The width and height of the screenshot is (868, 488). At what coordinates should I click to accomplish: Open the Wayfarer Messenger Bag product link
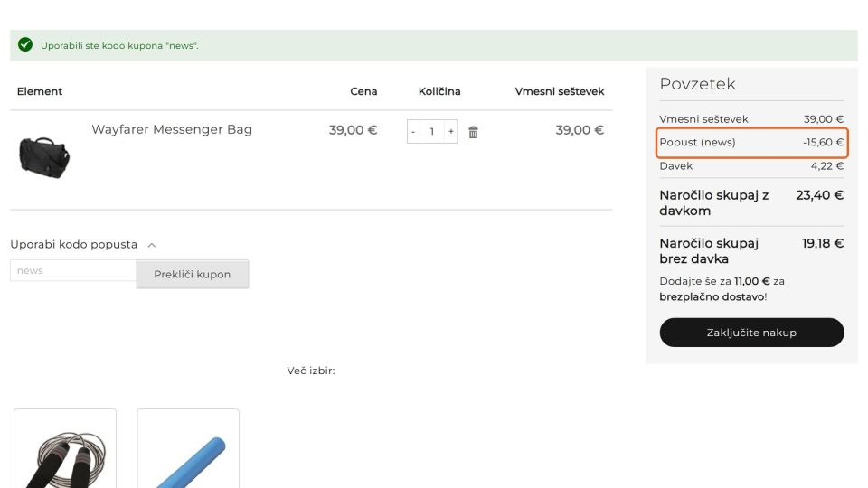(x=172, y=129)
